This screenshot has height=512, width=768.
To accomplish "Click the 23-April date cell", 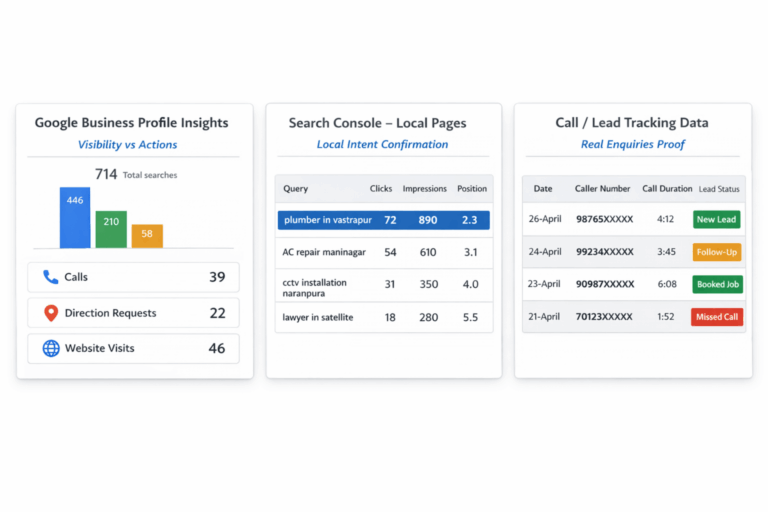I will pyautogui.click(x=544, y=284).
